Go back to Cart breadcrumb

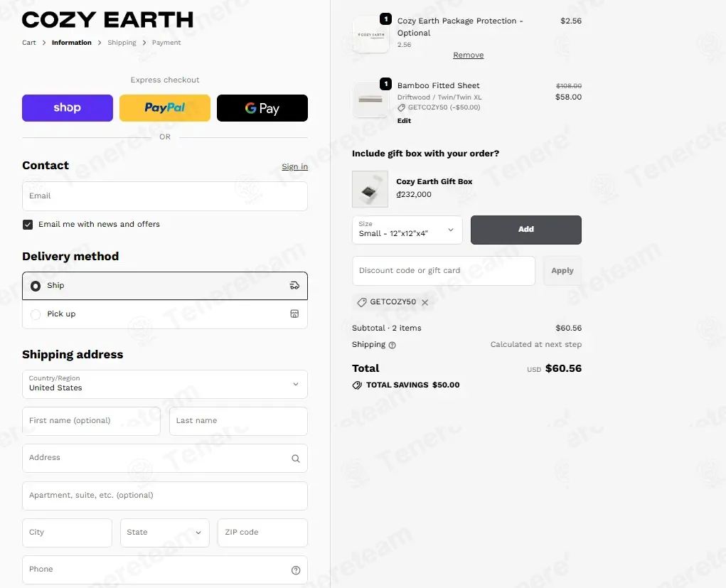[28, 43]
